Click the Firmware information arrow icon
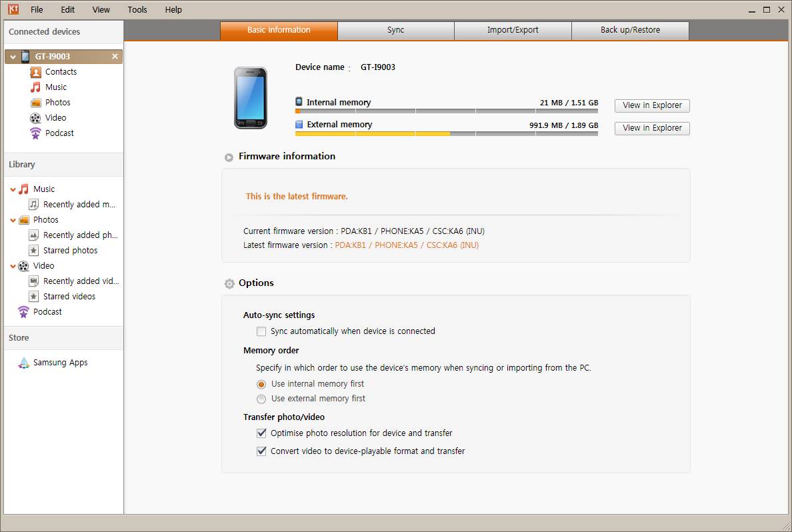 pos(229,157)
